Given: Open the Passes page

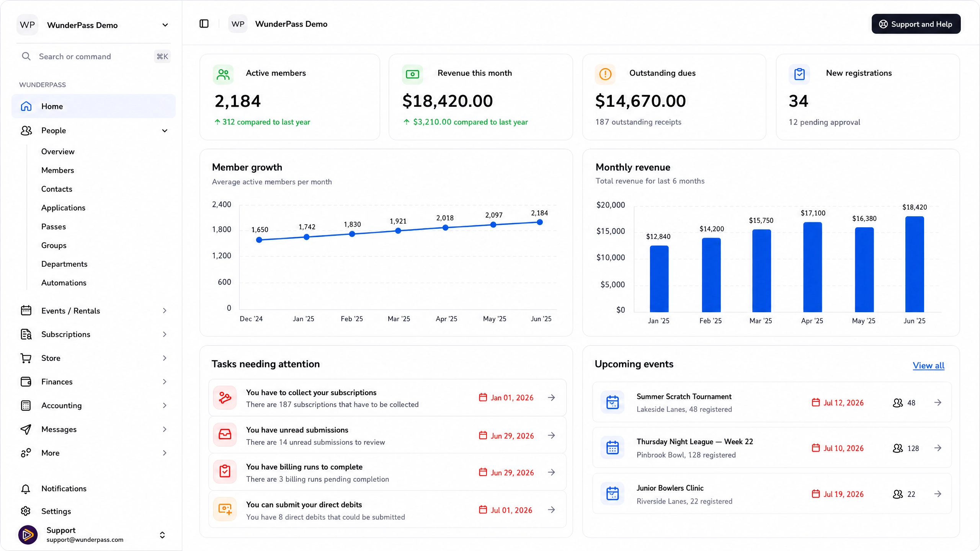Looking at the screenshot, I should pos(54,227).
